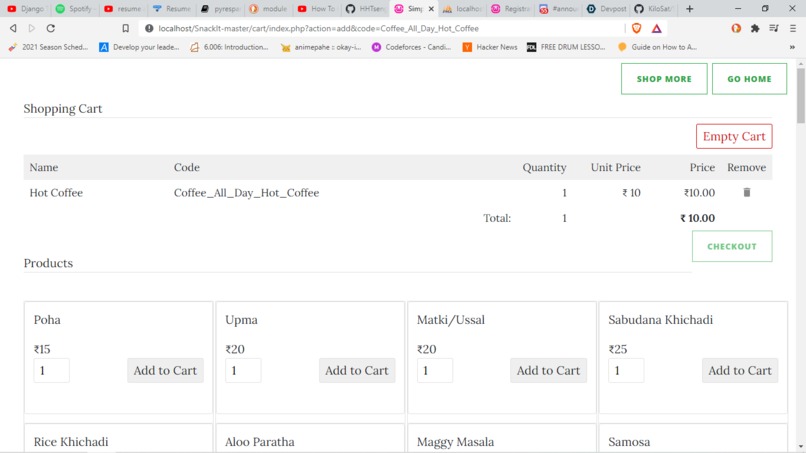Open the Brave Shields lion icon
This screenshot has width=806, height=453.
pos(636,28)
